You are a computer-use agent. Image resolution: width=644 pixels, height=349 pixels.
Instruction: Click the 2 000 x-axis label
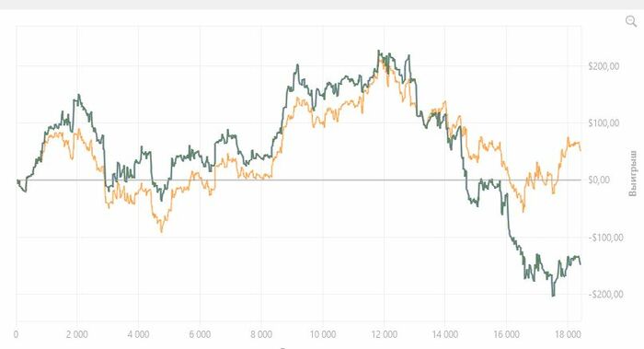point(76,334)
